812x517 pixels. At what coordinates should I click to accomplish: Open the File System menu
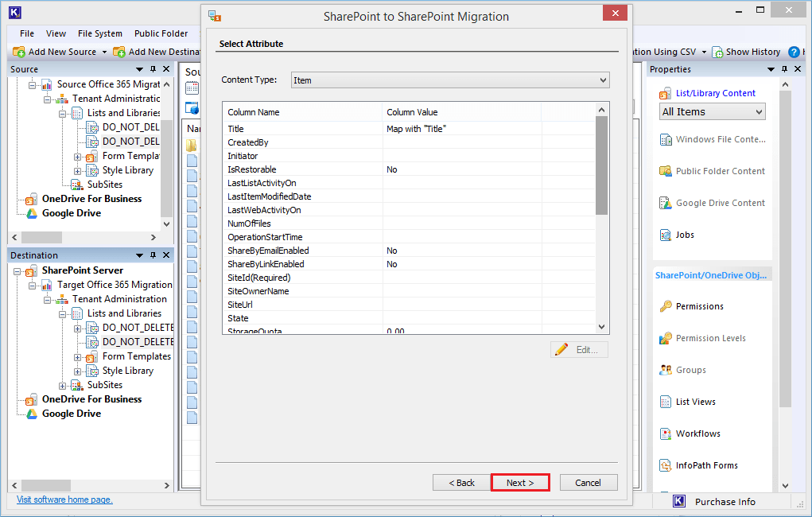click(100, 33)
